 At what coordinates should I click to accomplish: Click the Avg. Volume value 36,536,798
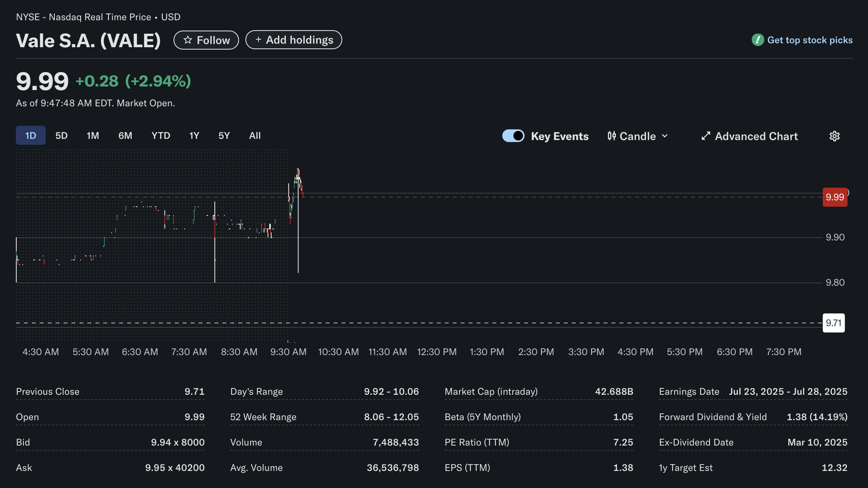click(x=393, y=468)
